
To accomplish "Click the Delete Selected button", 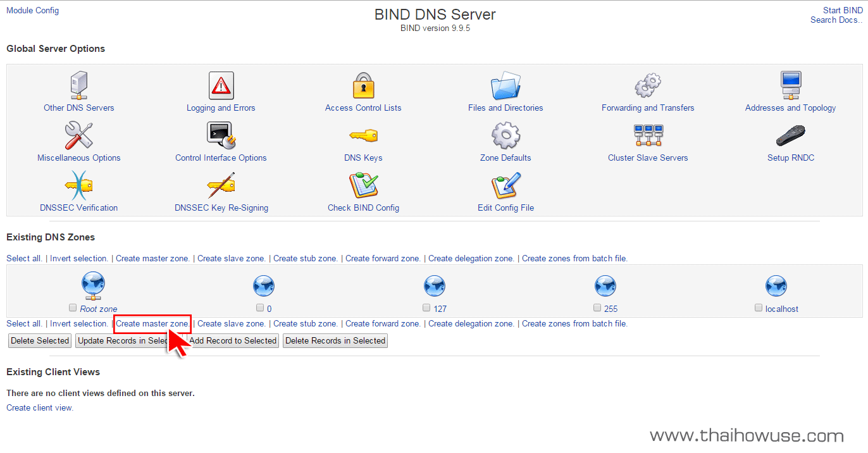I will click(x=40, y=341).
